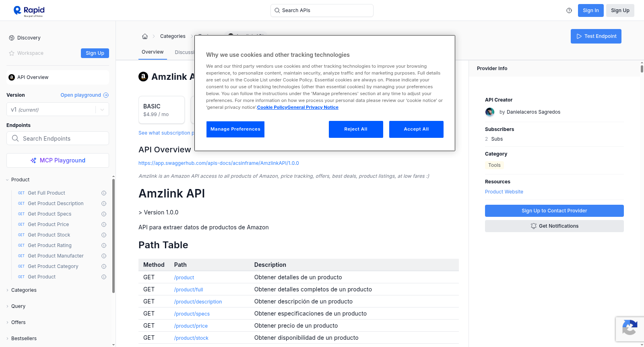Click the Amzlink logo beside API title
This screenshot has height=347, width=644.
(x=143, y=77)
